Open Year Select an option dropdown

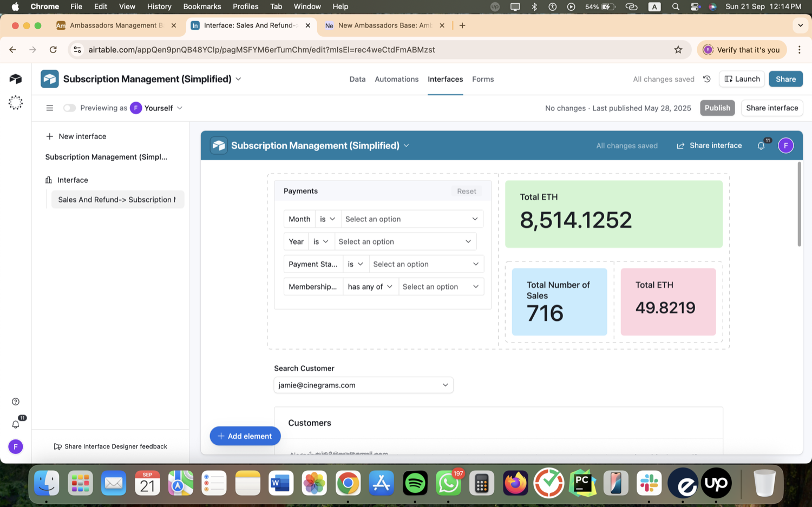pyautogui.click(x=405, y=242)
